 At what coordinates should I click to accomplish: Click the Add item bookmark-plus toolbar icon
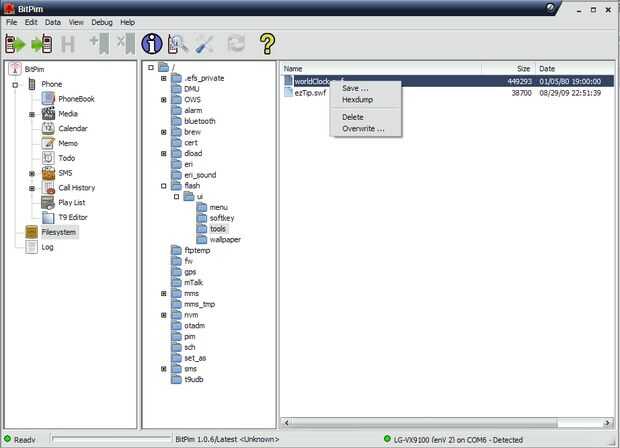pyautogui.click(x=99, y=43)
